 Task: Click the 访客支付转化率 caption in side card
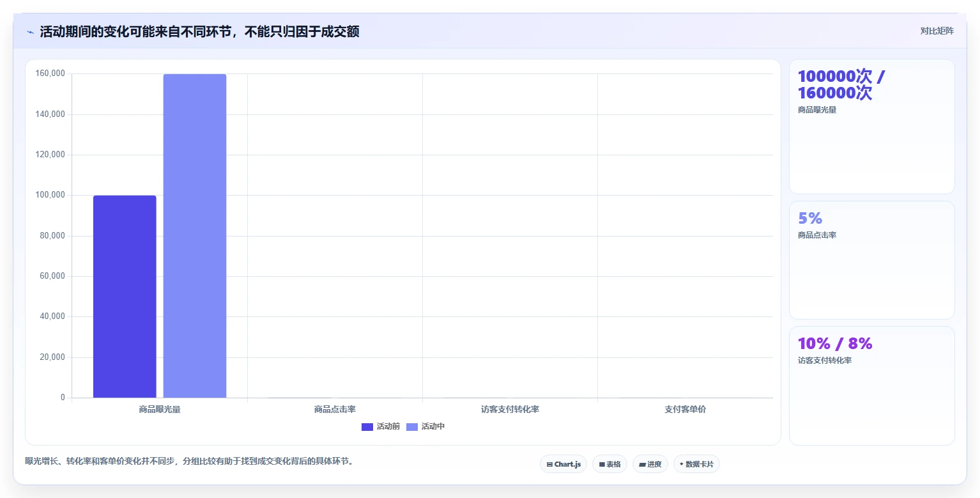coord(825,361)
